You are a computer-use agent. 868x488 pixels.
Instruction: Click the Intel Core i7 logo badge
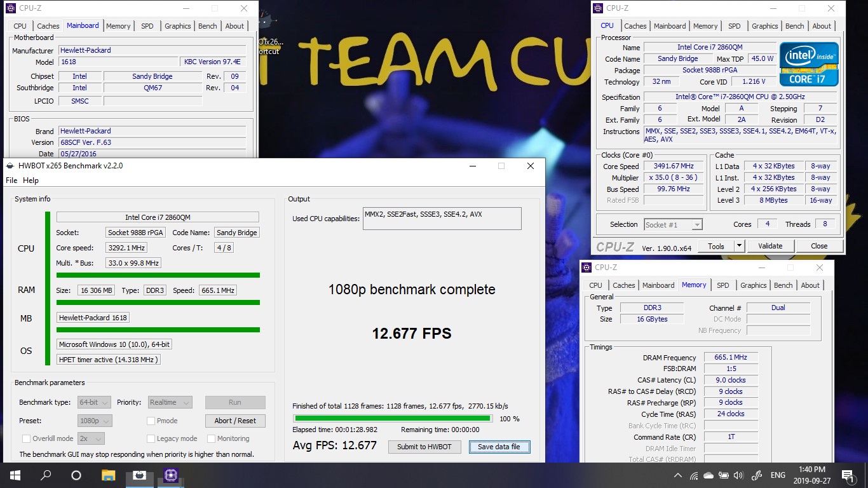coord(809,64)
